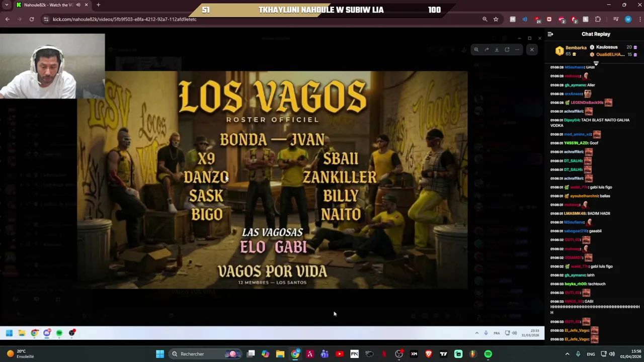Reload the Kick page in Chrome
This screenshot has width=644, height=362.
pyautogui.click(x=31, y=19)
